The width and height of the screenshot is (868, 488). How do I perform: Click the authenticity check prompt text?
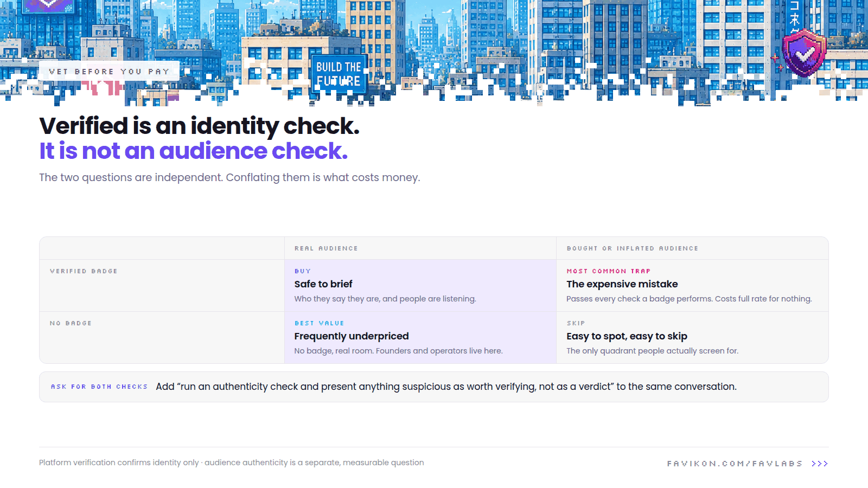click(446, 387)
